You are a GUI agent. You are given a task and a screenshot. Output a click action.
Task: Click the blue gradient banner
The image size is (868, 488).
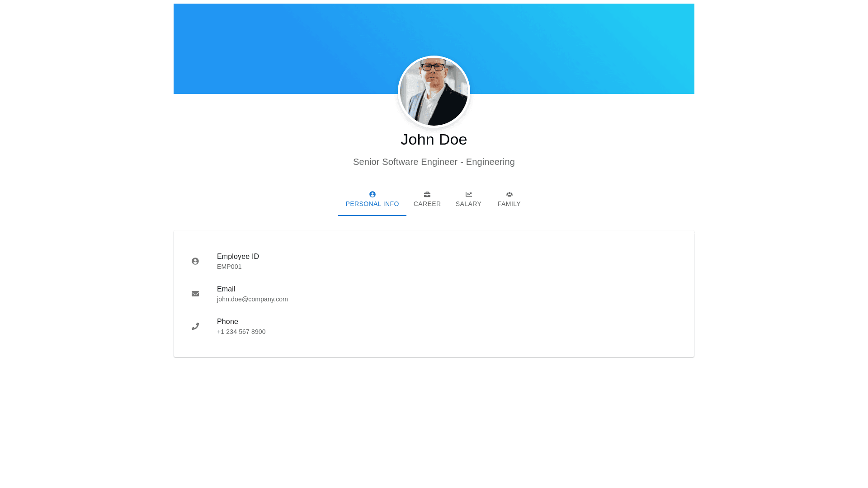(271, 45)
